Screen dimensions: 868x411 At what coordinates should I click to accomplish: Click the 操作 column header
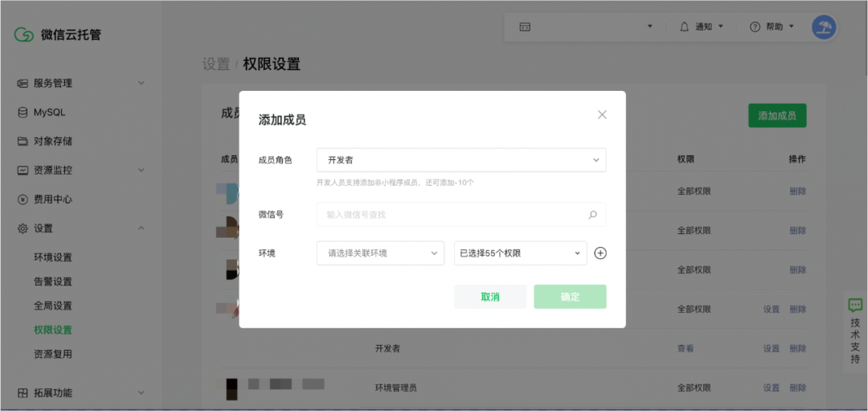[x=798, y=159]
